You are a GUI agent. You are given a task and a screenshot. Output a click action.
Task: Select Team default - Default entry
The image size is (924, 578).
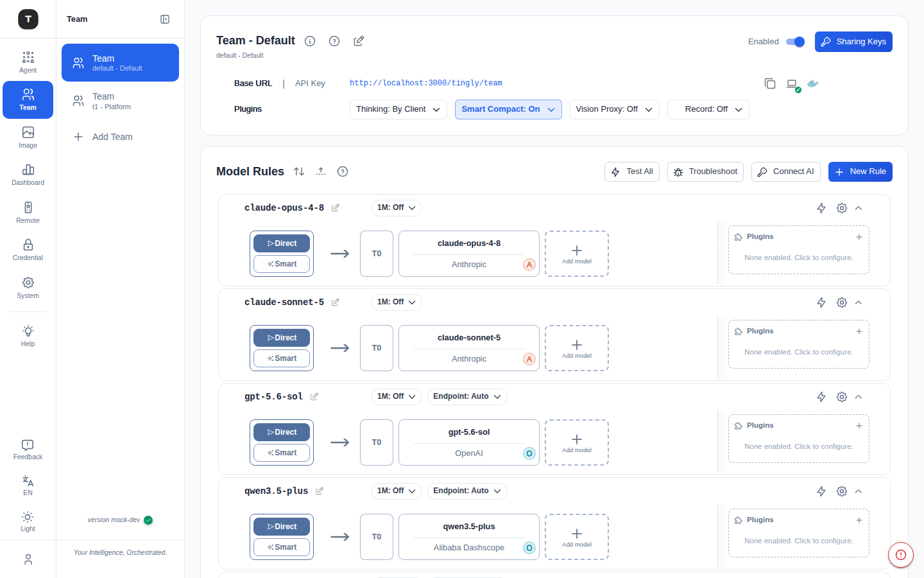tap(120, 62)
